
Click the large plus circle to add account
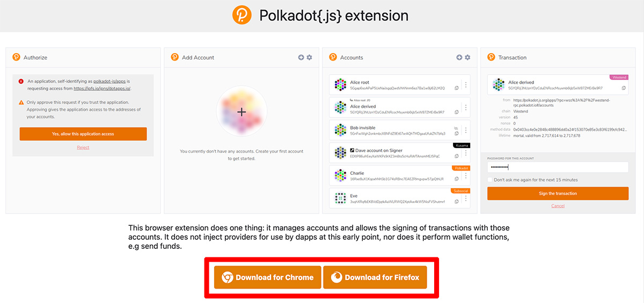click(x=241, y=112)
